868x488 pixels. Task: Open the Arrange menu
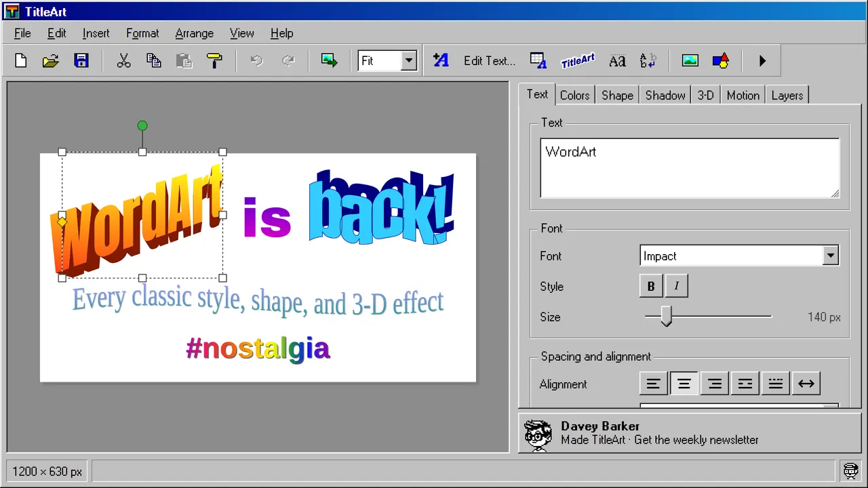pyautogui.click(x=195, y=33)
